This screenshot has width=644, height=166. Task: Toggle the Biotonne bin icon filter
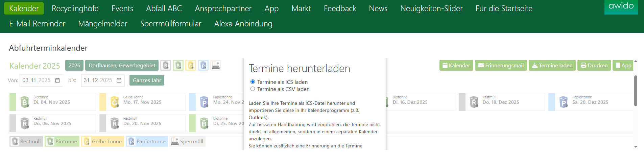point(178,65)
